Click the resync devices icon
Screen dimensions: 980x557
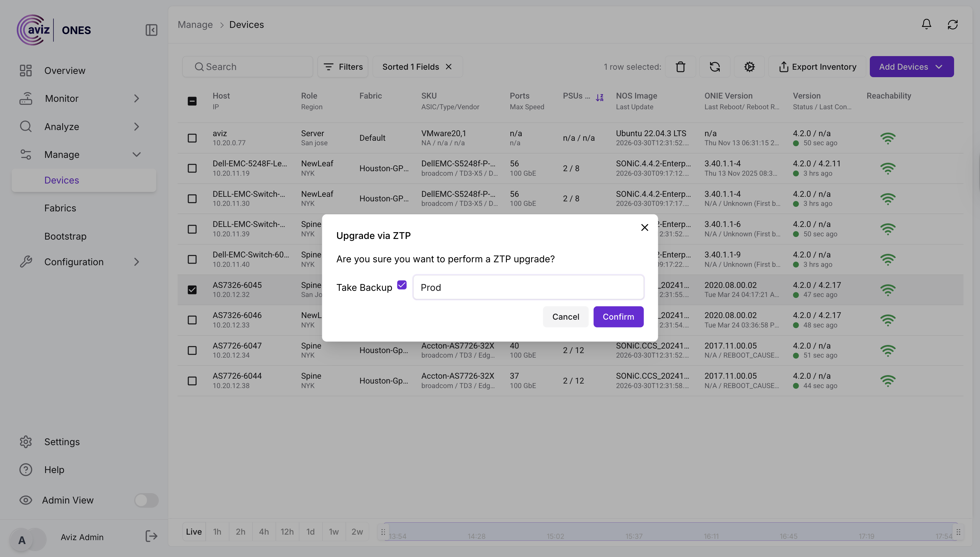(715, 66)
